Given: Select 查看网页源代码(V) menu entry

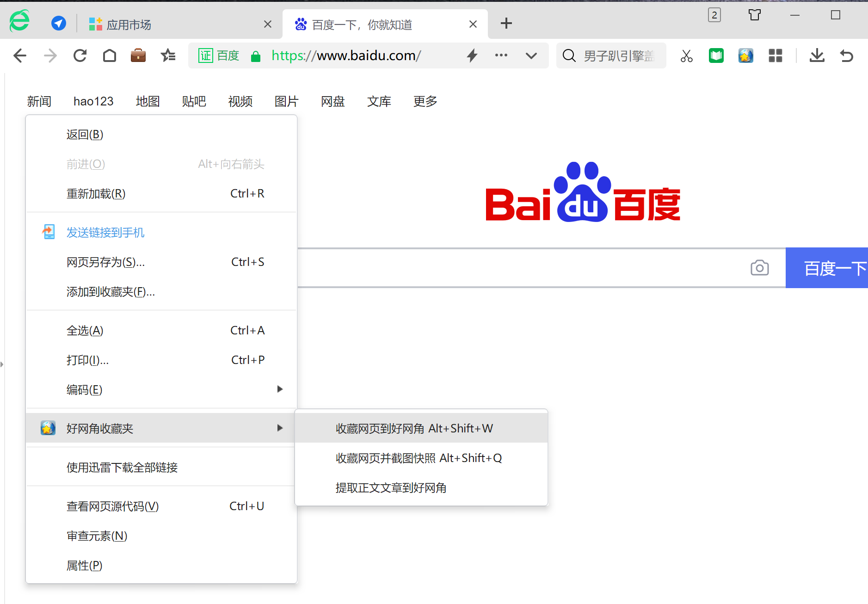Looking at the screenshot, I should click(161, 506).
